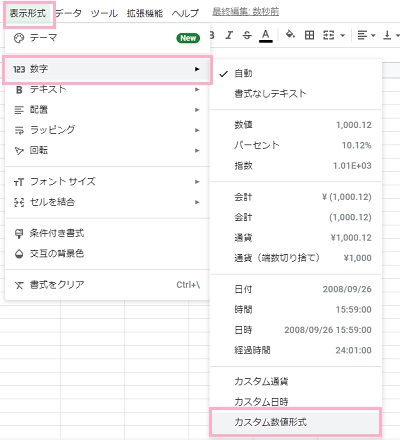Click the horizontal align toolbar icon
The height and width of the screenshot is (440, 400).
pos(362,35)
